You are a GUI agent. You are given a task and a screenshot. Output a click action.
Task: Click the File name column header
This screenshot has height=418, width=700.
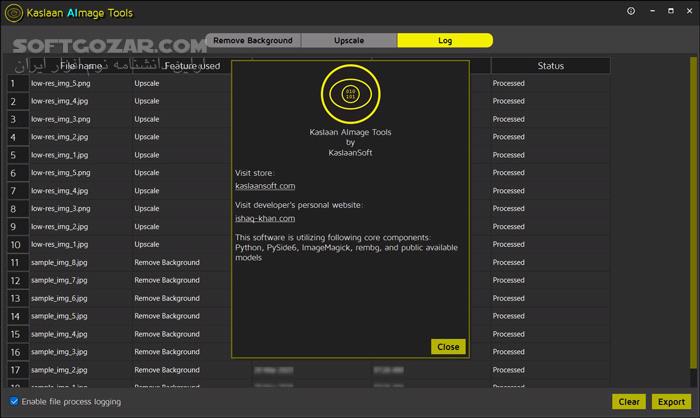click(80, 66)
